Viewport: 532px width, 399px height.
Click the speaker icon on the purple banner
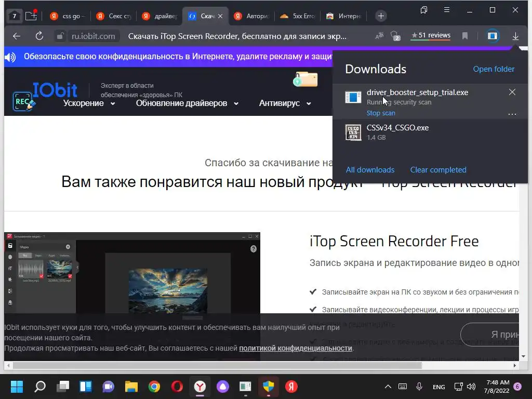click(10, 57)
